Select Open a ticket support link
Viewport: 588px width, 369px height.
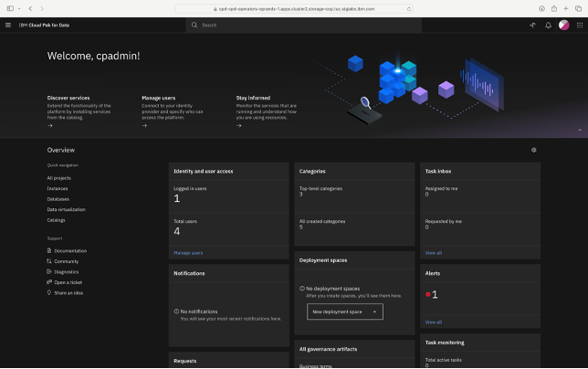[68, 282]
